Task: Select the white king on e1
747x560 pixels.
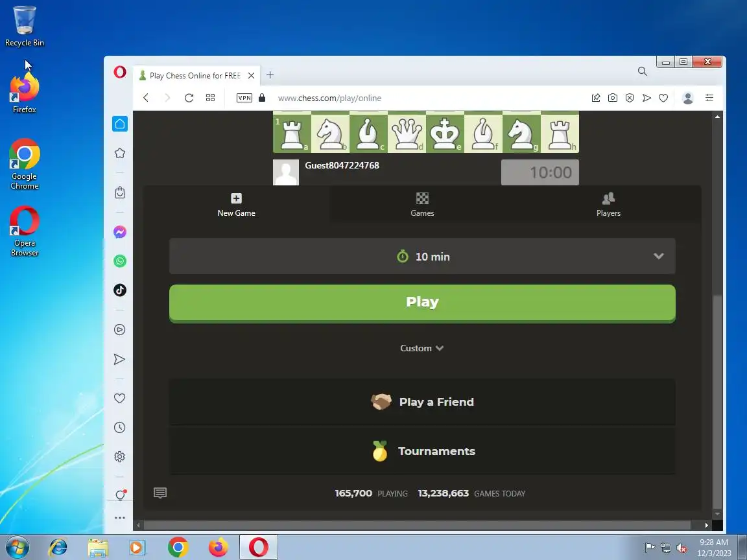Action: point(445,133)
